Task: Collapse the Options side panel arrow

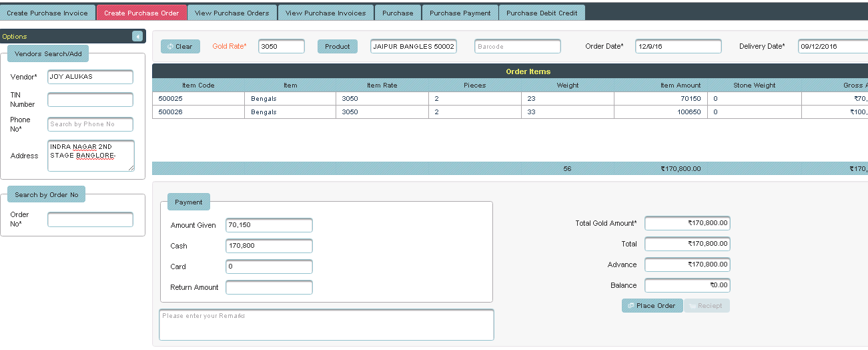Action: pos(137,36)
